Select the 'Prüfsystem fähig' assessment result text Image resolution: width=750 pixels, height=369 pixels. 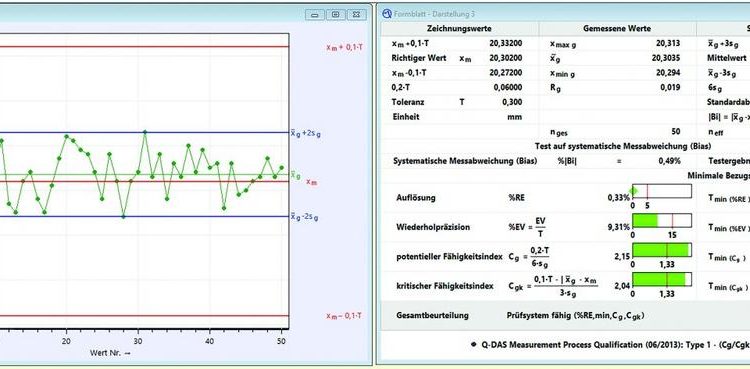pos(575,316)
